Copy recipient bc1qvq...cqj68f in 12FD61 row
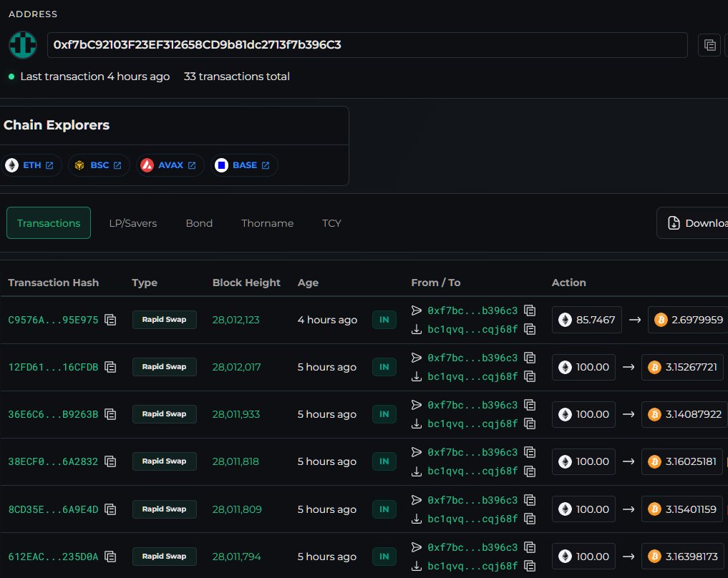The image size is (728, 578). 530,377
